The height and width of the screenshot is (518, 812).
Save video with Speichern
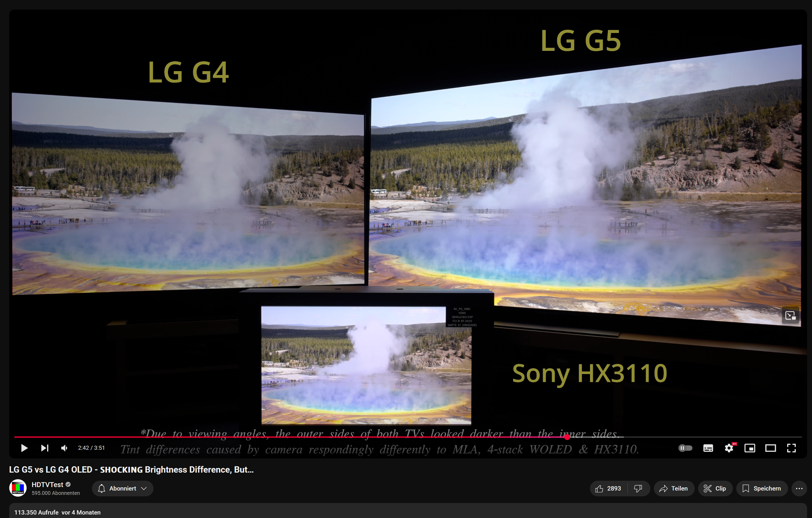tap(762, 488)
